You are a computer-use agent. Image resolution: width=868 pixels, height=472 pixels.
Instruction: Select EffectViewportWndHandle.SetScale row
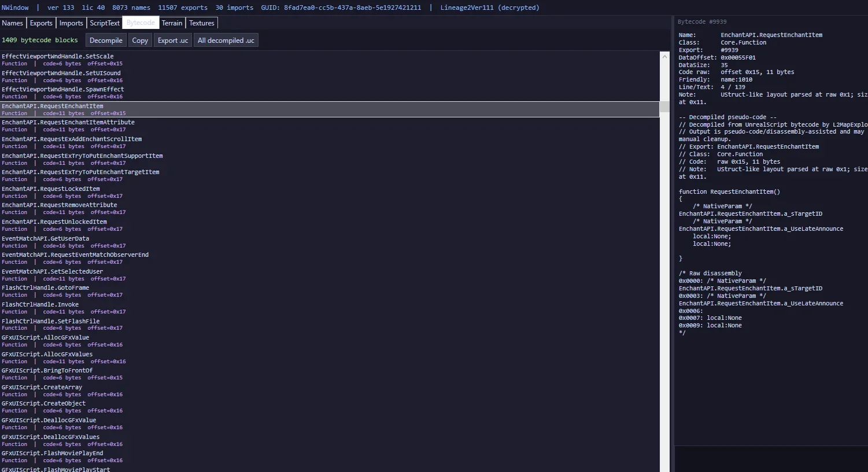pyautogui.click(x=330, y=60)
